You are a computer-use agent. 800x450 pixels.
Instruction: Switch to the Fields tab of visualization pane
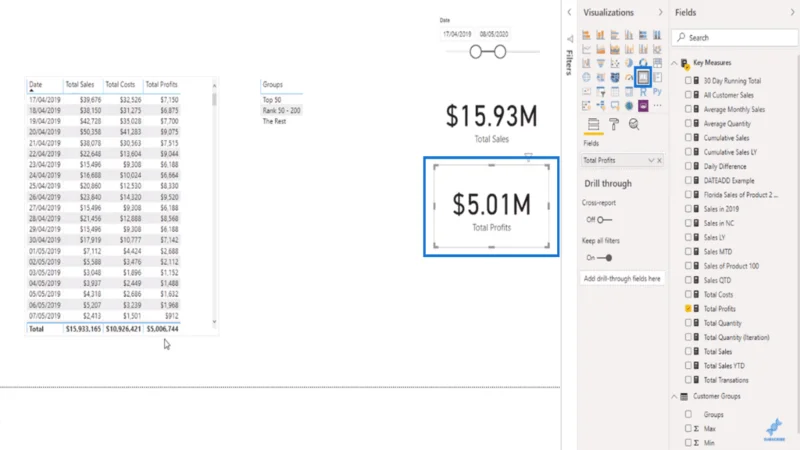[x=593, y=124]
